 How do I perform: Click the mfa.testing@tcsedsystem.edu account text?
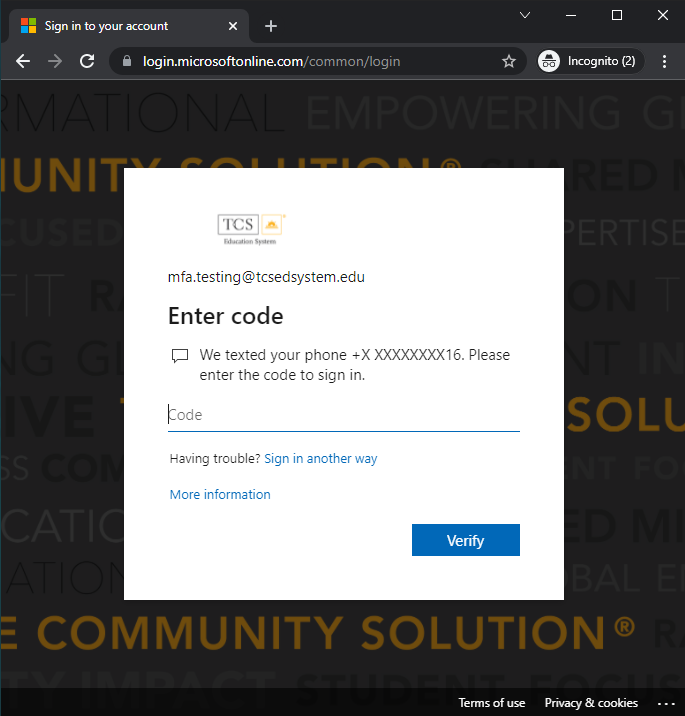pos(266,277)
